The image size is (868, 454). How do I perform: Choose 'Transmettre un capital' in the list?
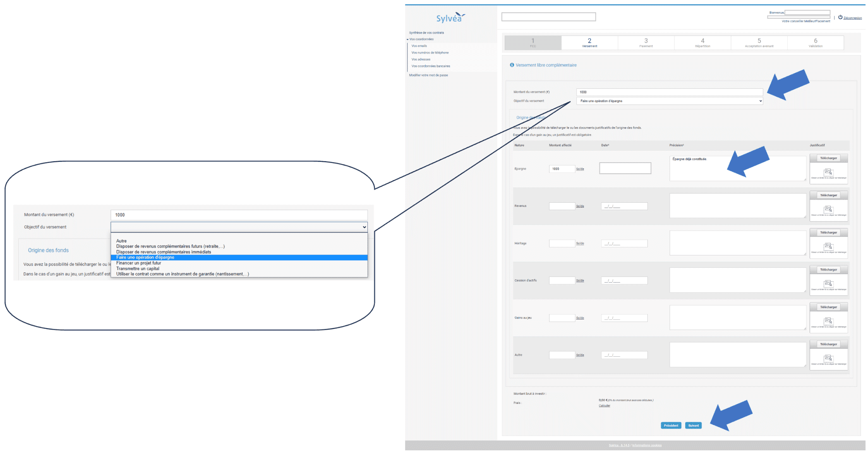click(x=138, y=269)
